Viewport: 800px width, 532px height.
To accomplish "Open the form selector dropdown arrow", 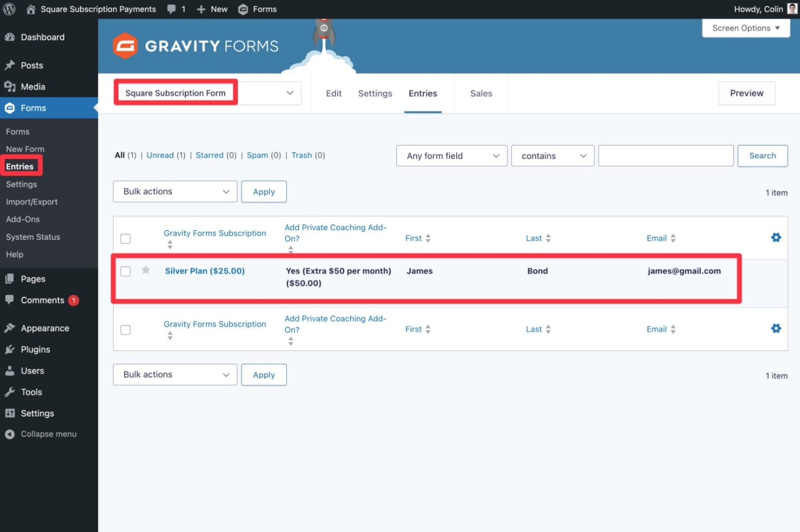I will [290, 93].
